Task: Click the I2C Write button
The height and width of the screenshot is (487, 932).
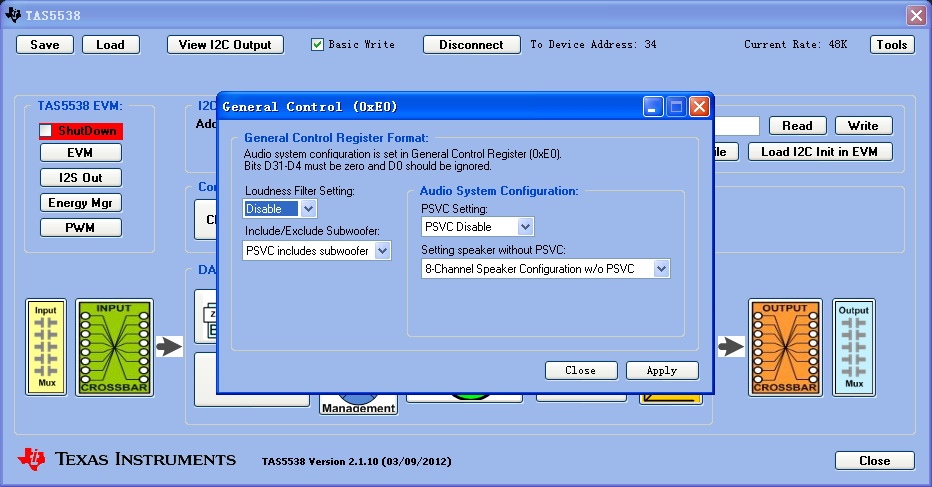Action: pos(863,125)
